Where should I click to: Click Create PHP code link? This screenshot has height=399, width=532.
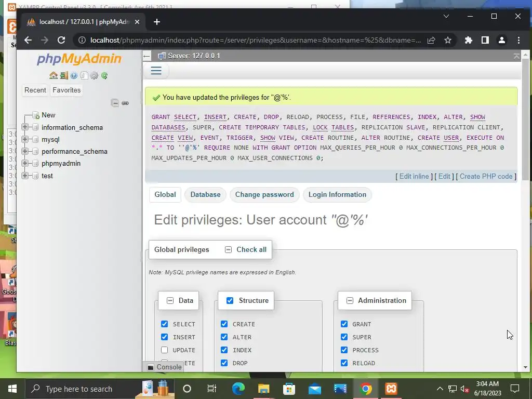[486, 177]
